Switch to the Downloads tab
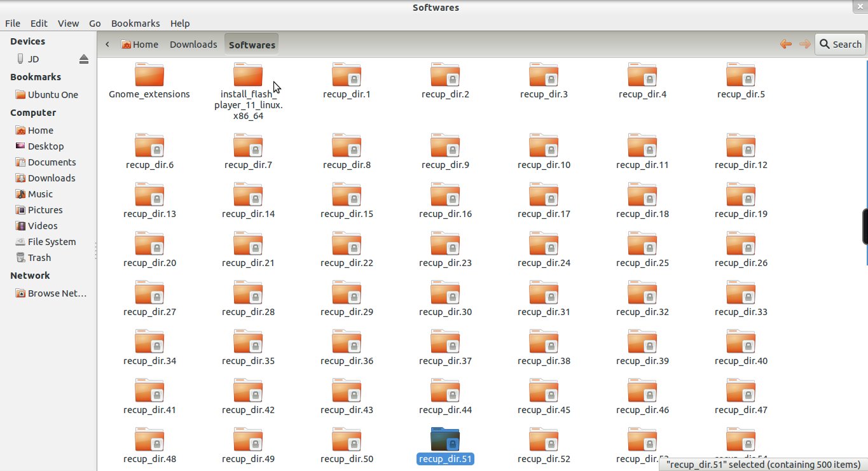Image resolution: width=868 pixels, height=471 pixels. click(x=193, y=44)
